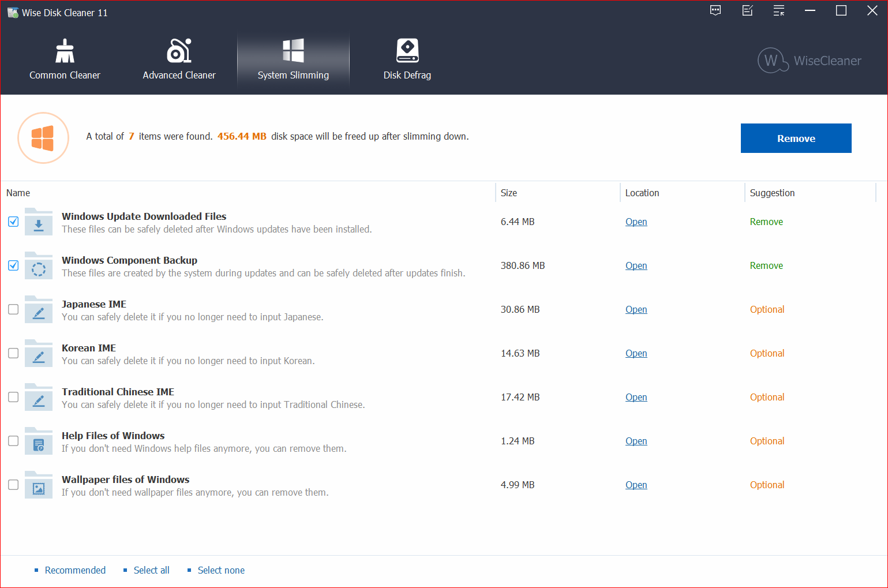Uncheck Windows Update Downloaded Files checkbox

pyautogui.click(x=13, y=222)
